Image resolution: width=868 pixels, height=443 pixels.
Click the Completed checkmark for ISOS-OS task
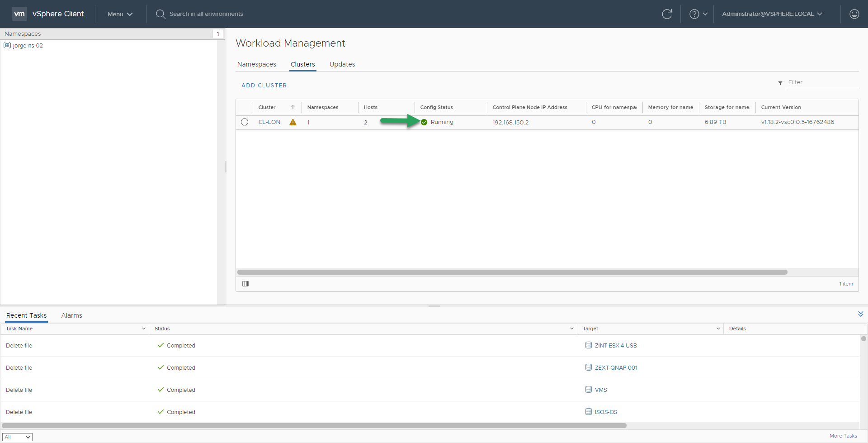(160, 412)
